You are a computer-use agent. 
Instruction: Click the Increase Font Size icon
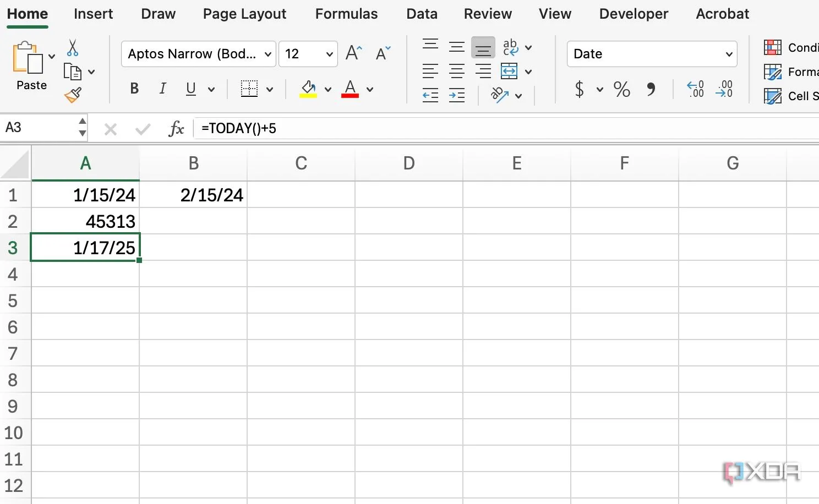[353, 53]
